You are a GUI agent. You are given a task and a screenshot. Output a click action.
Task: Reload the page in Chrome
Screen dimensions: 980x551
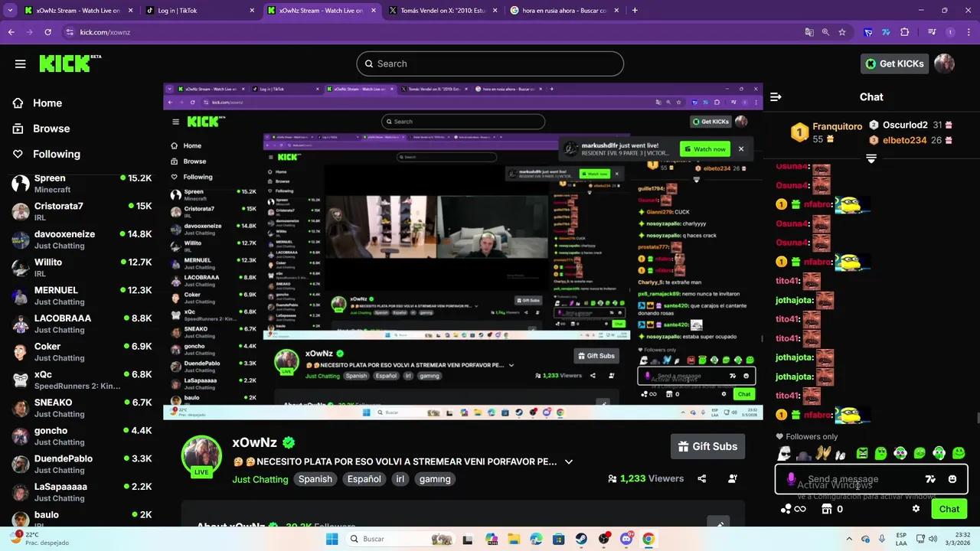point(47,32)
